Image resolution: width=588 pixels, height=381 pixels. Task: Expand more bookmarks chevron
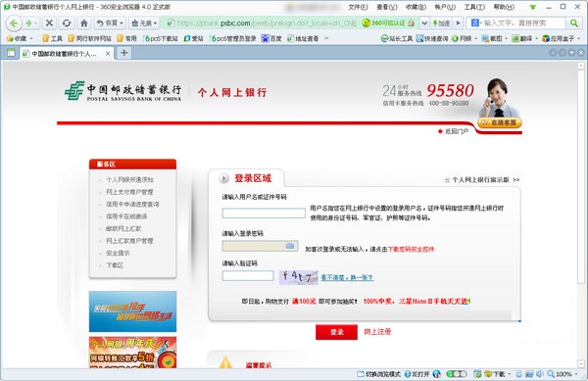click(326, 38)
